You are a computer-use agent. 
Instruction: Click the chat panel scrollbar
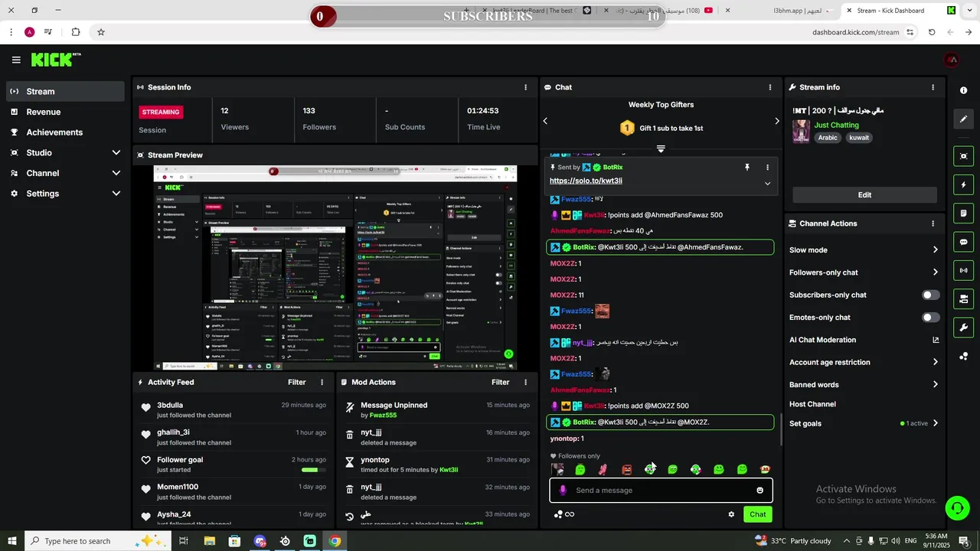point(780,430)
